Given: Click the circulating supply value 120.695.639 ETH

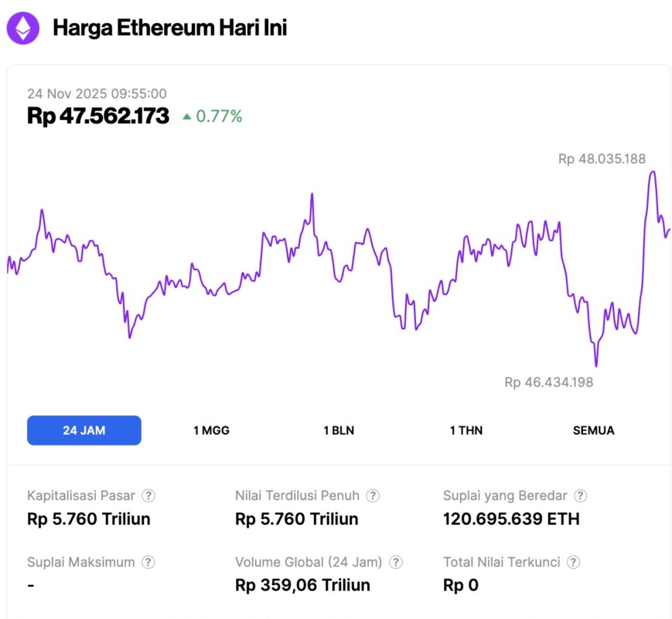Looking at the screenshot, I should pos(510,518).
